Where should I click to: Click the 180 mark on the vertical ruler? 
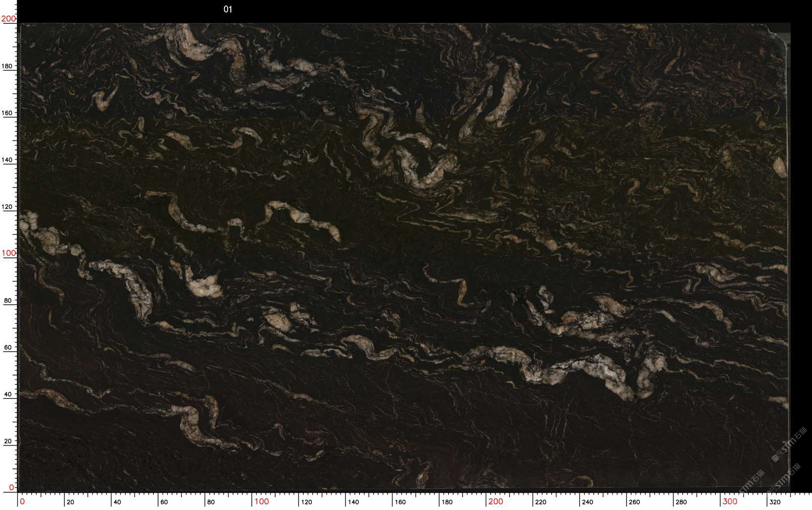click(x=9, y=66)
